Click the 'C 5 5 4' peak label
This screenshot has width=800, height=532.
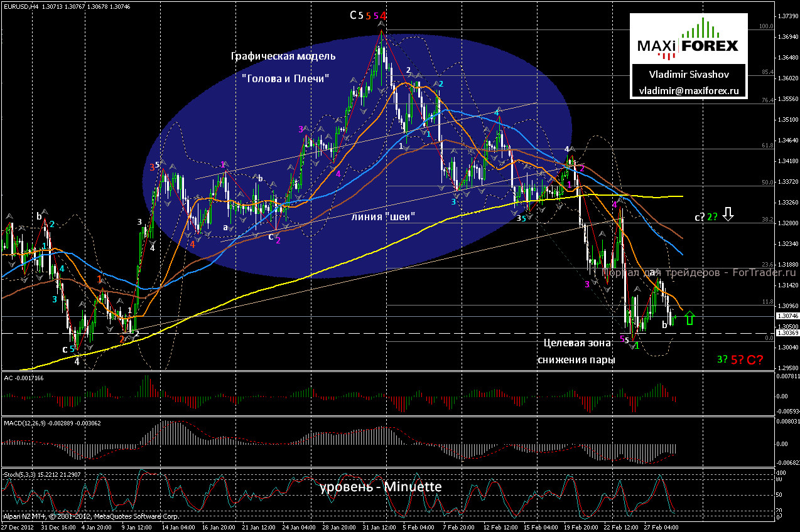(369, 15)
